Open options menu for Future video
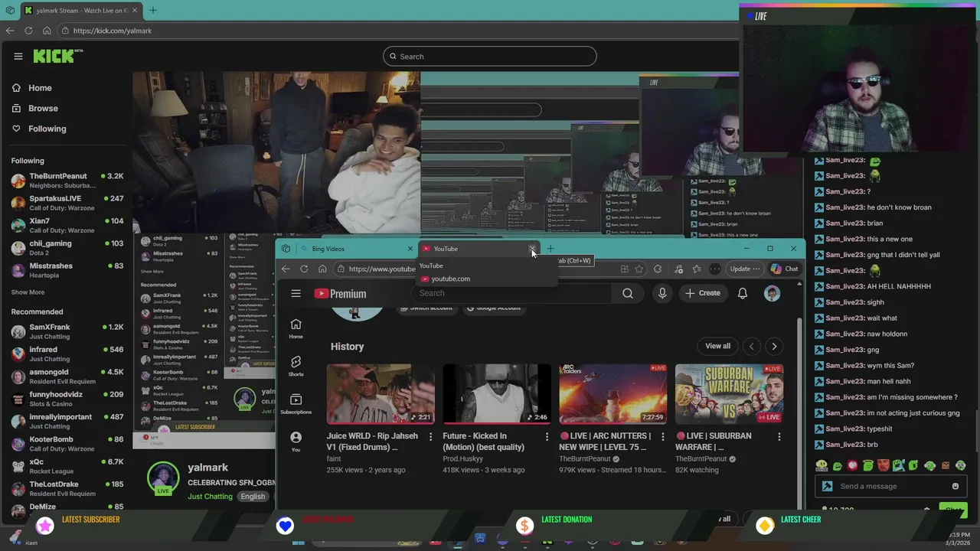Viewport: 980px width, 551px height. 547,436
